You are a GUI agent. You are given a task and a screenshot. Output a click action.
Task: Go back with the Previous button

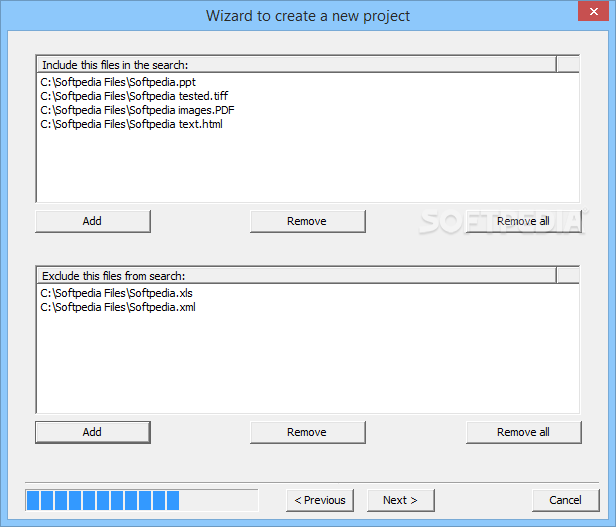(320, 500)
